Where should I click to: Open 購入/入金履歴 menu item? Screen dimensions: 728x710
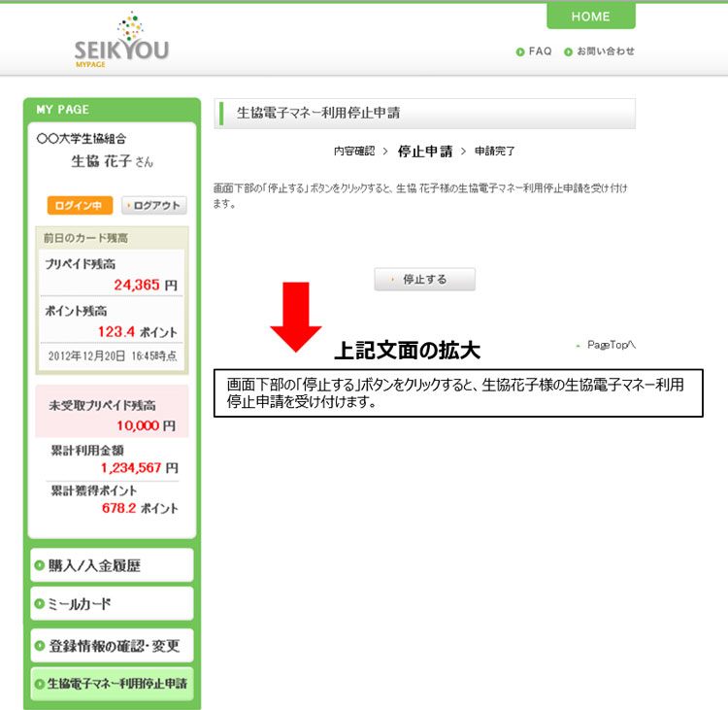112,565
